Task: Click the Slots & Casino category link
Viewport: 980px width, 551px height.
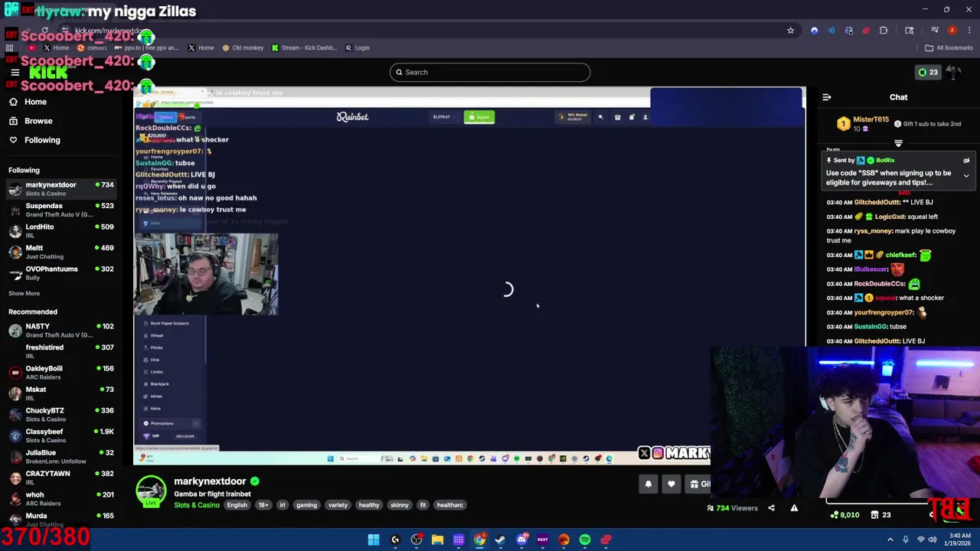Action: [x=197, y=505]
